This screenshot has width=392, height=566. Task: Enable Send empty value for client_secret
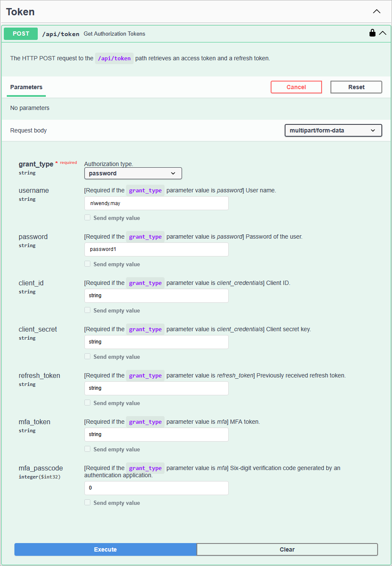87,357
